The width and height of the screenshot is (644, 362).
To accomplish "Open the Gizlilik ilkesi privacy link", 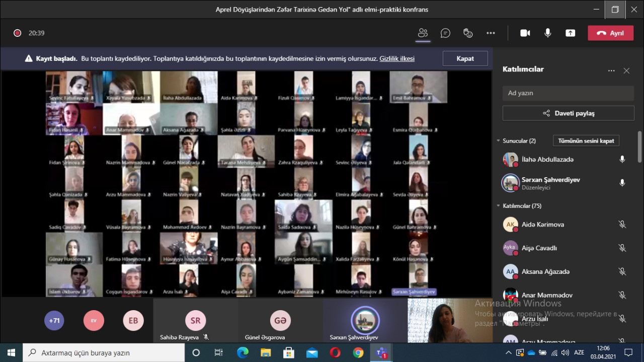I will click(x=397, y=58).
